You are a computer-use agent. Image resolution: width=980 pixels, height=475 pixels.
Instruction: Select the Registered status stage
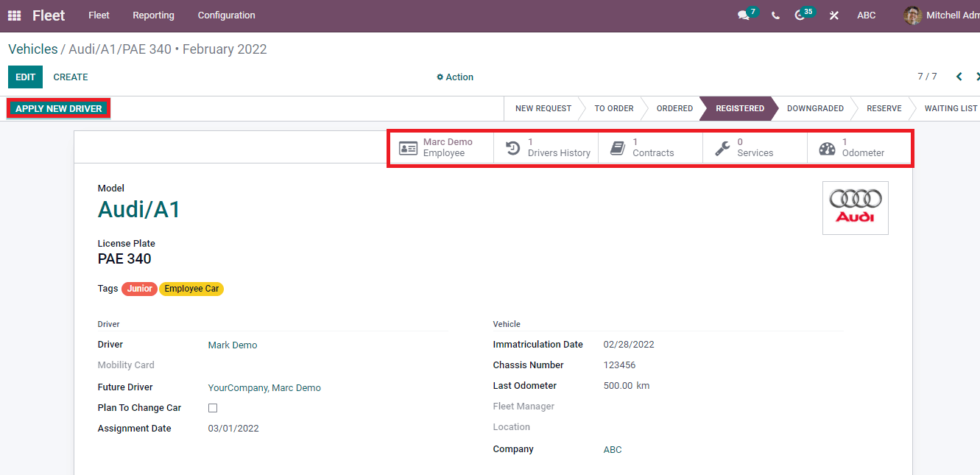(740, 108)
